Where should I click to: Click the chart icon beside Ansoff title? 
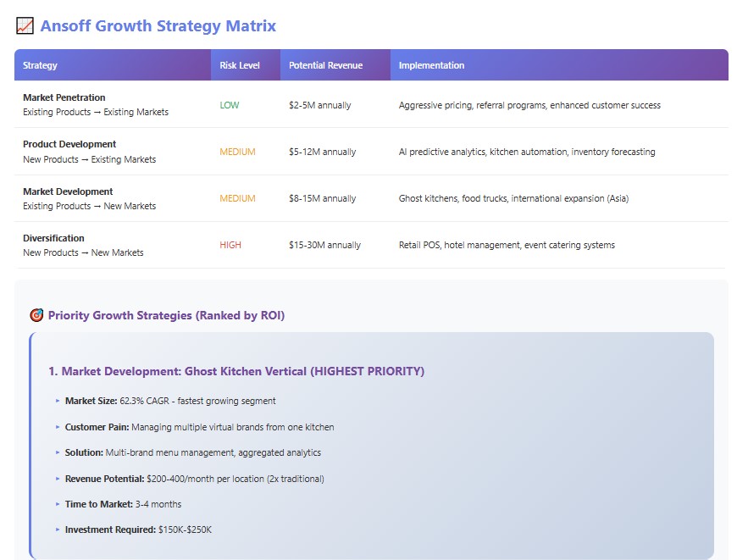click(x=25, y=26)
